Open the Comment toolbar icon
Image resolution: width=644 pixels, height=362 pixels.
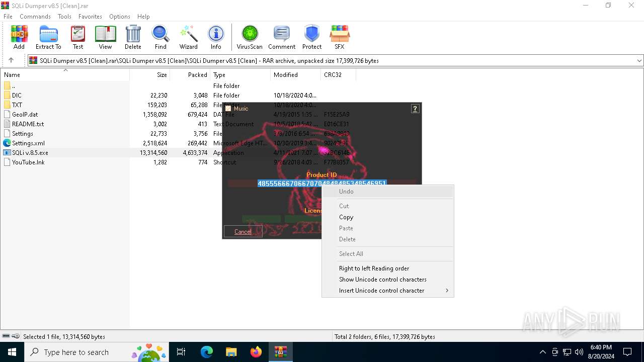point(282,38)
